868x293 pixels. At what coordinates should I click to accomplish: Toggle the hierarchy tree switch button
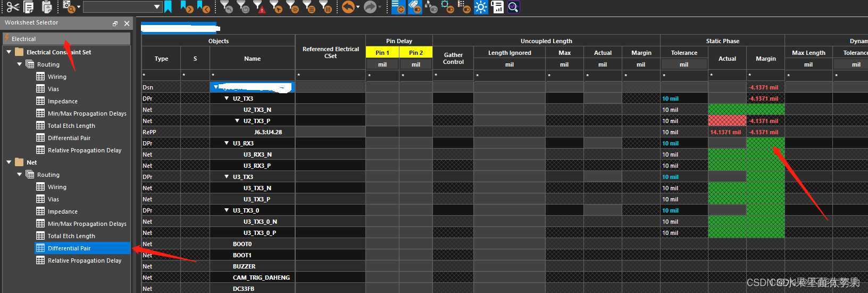431,7
